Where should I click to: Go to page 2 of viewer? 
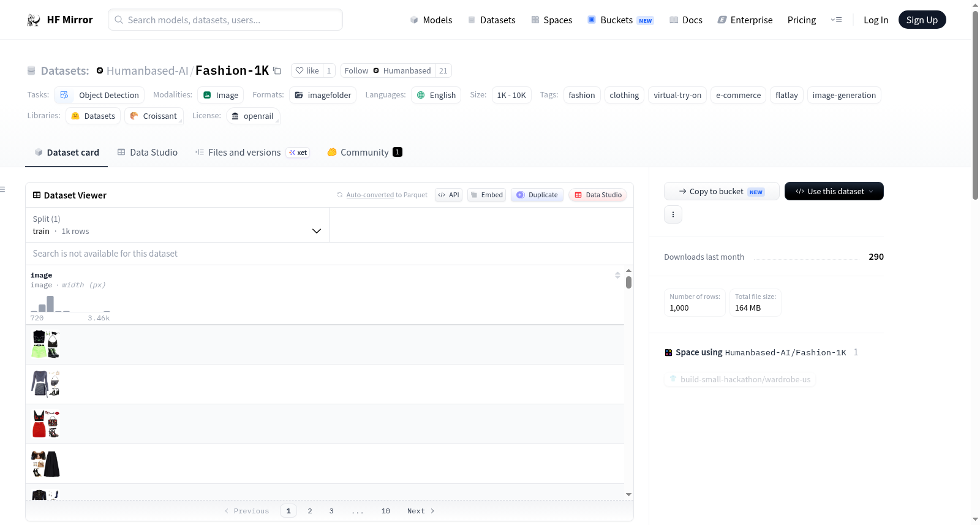click(x=310, y=511)
